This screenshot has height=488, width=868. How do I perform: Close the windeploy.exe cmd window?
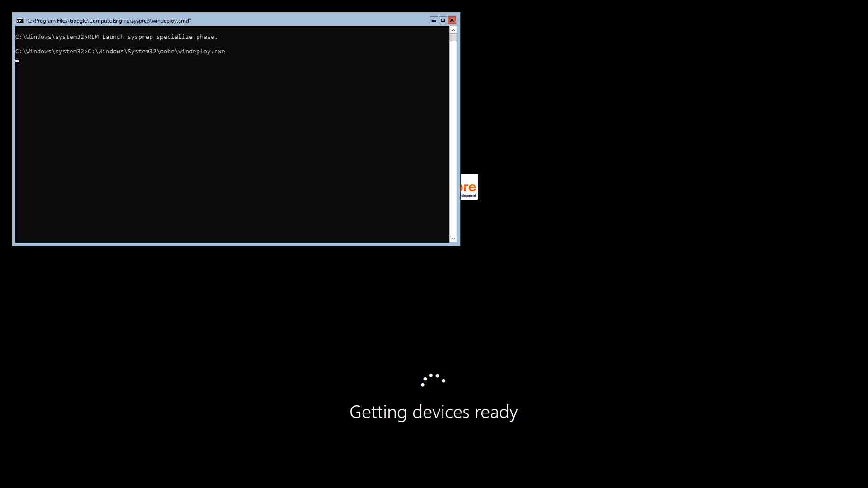coord(452,20)
